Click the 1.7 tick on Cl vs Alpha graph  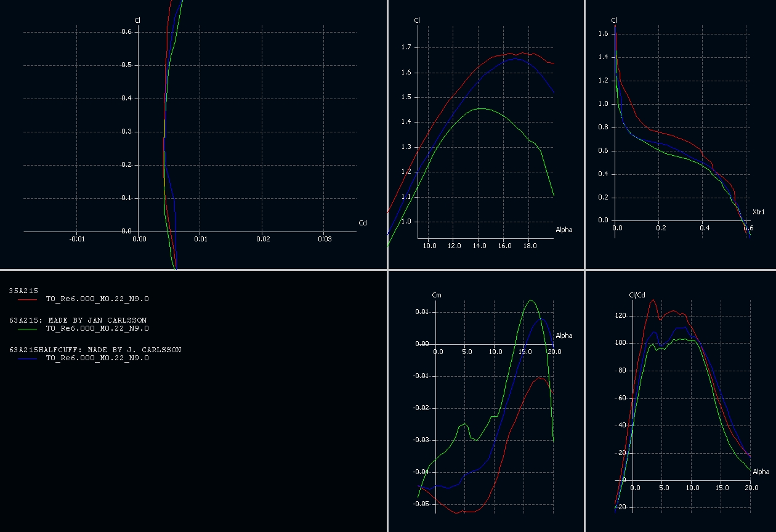pyautogui.click(x=406, y=47)
